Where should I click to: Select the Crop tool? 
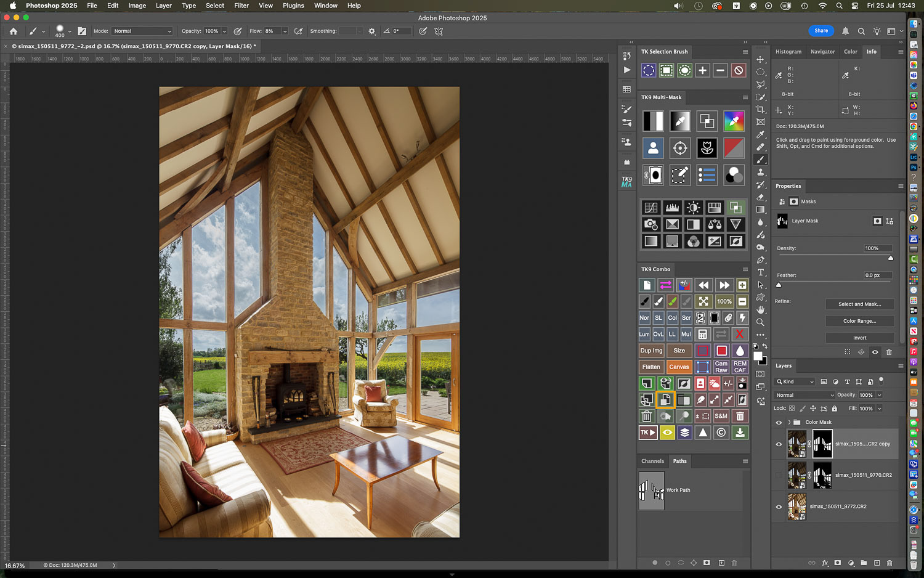[761, 109]
